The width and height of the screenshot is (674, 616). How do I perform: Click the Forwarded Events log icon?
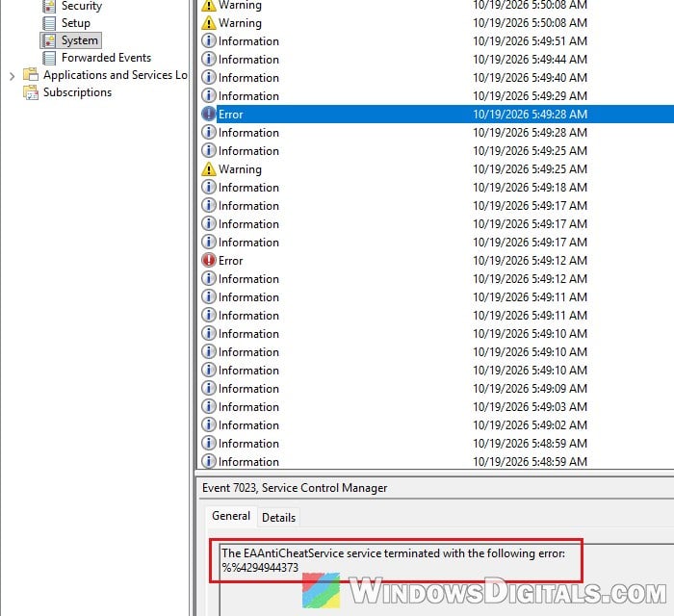point(49,58)
